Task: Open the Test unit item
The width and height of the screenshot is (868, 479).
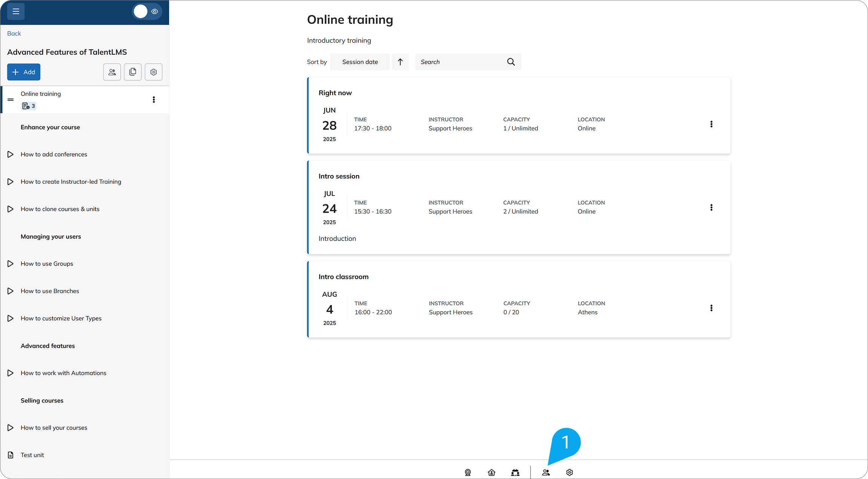Action: [x=32, y=455]
